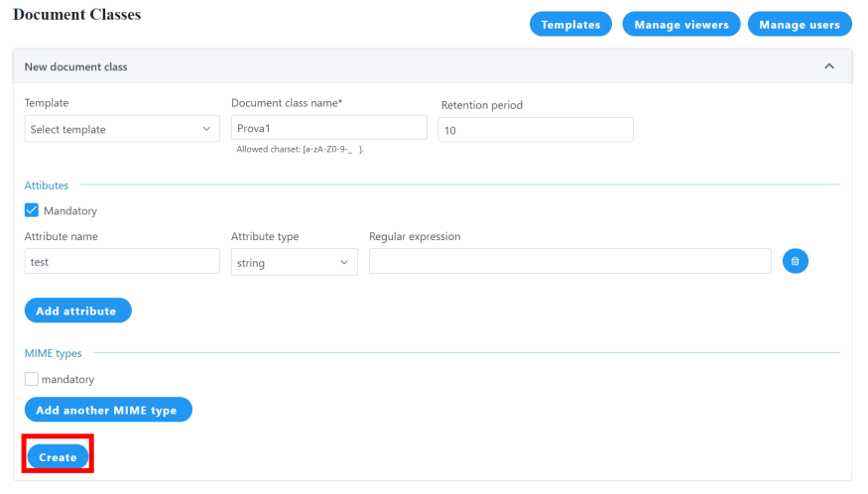
Task: Click the empty Regular expression field
Action: tap(569, 261)
